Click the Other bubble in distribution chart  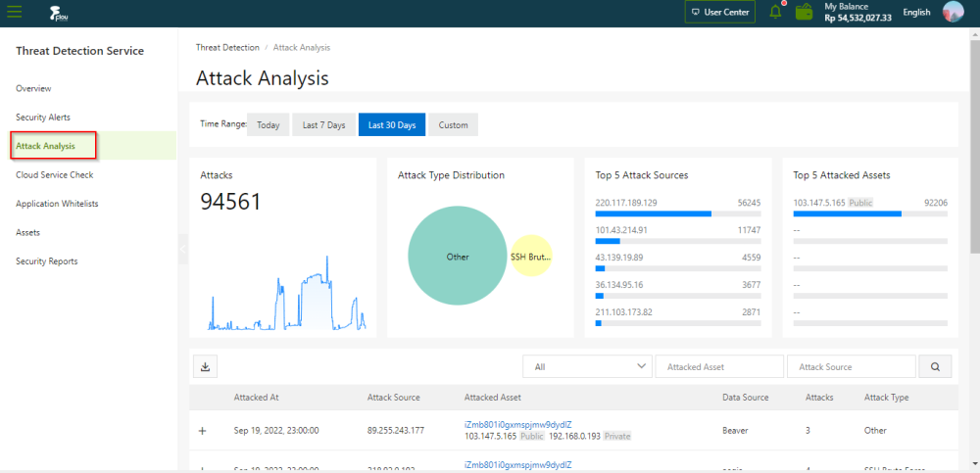(458, 257)
